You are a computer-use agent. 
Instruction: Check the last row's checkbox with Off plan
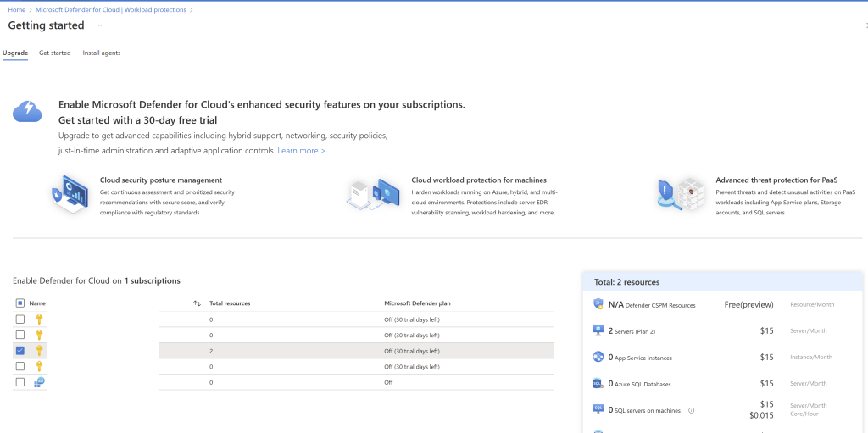pyautogui.click(x=19, y=382)
